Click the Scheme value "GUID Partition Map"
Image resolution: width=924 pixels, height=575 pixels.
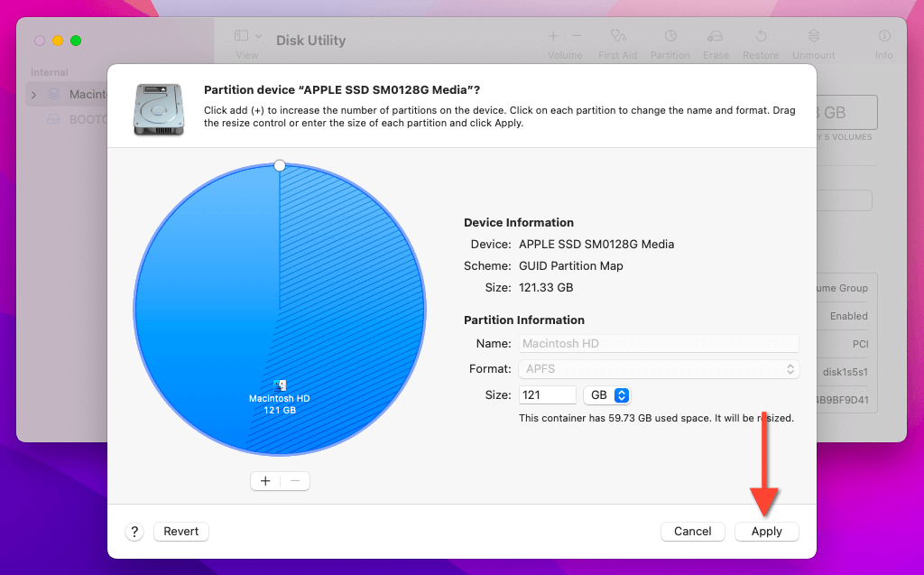(x=570, y=266)
